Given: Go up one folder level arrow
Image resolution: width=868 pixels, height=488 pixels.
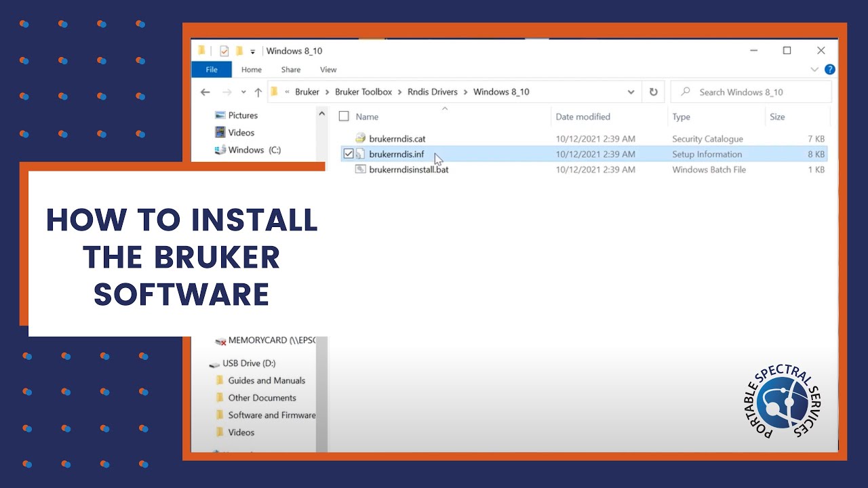Looking at the screenshot, I should 258,92.
